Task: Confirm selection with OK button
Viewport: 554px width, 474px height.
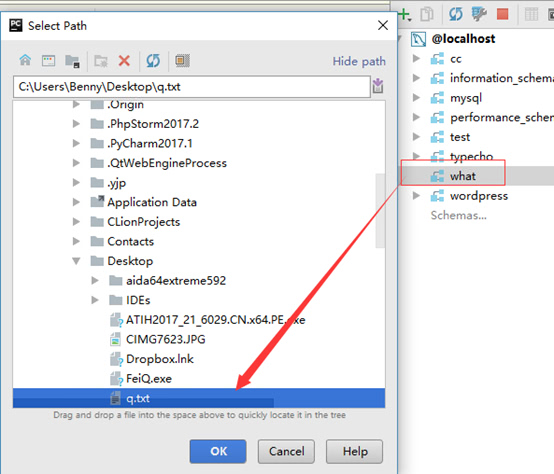Action: pyautogui.click(x=218, y=451)
